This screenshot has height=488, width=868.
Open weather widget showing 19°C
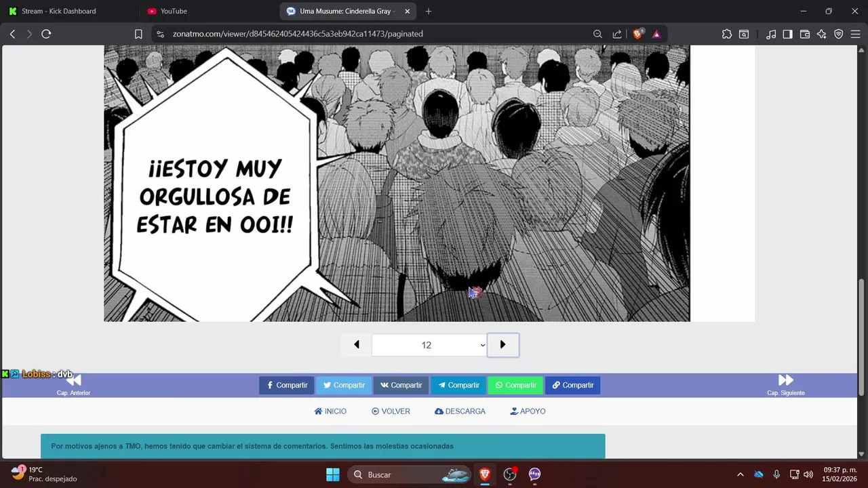[x=44, y=474]
